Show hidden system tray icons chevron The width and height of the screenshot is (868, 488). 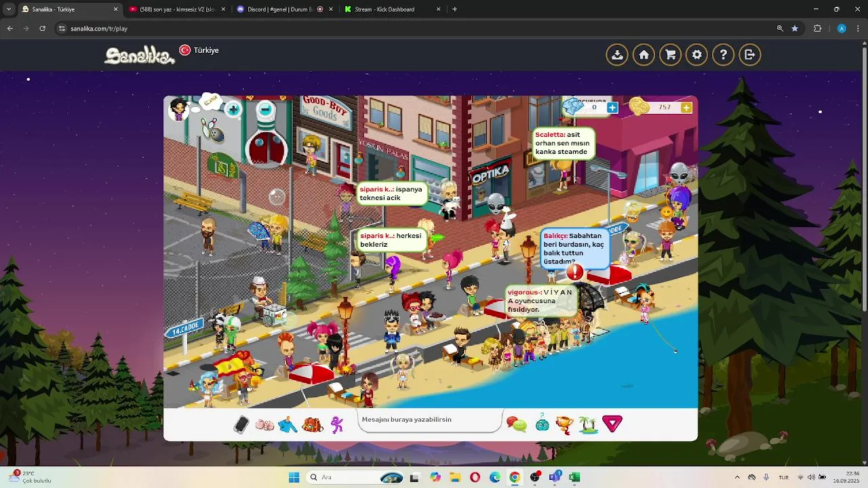[737, 477]
